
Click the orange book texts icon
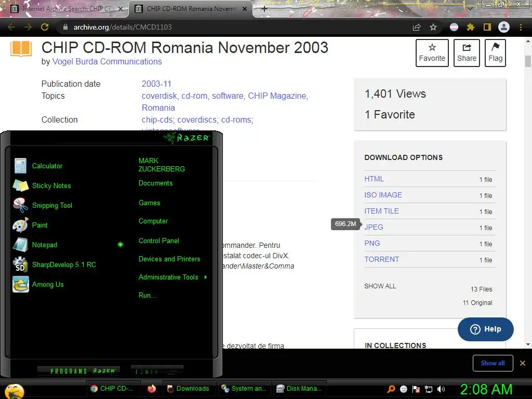tap(21, 49)
